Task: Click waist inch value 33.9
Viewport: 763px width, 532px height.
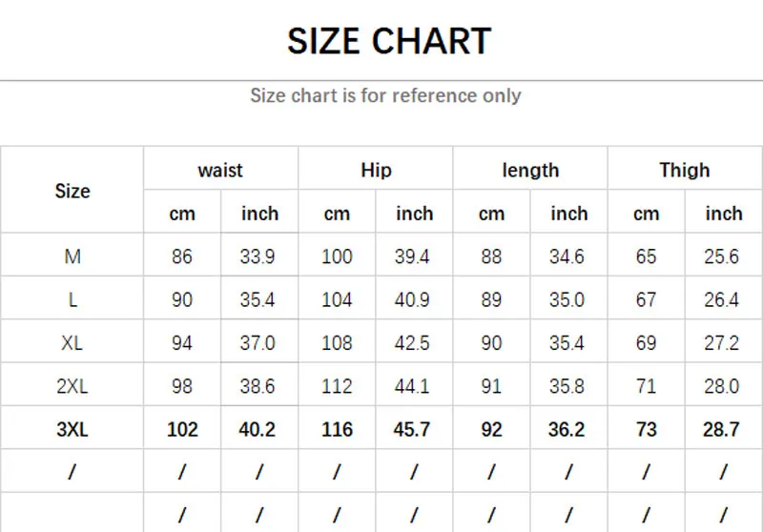Action: pos(258,256)
